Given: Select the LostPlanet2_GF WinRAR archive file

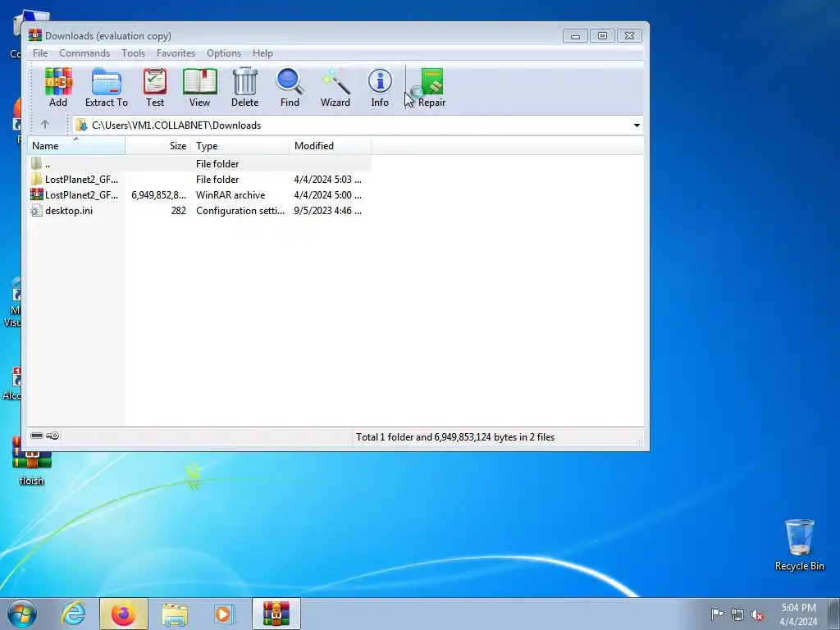Looking at the screenshot, I should click(199, 195).
